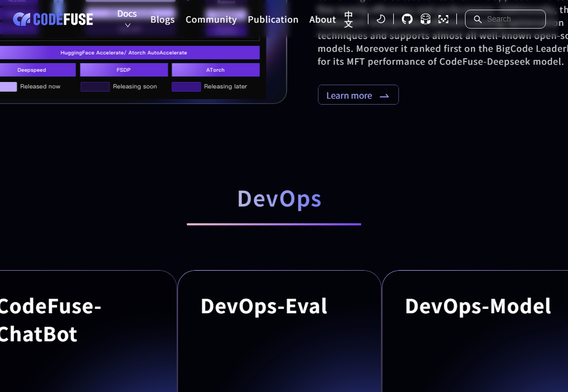Image resolution: width=568 pixels, height=392 pixels.
Task: Click the FSDP block in diagram
Action: (124, 70)
